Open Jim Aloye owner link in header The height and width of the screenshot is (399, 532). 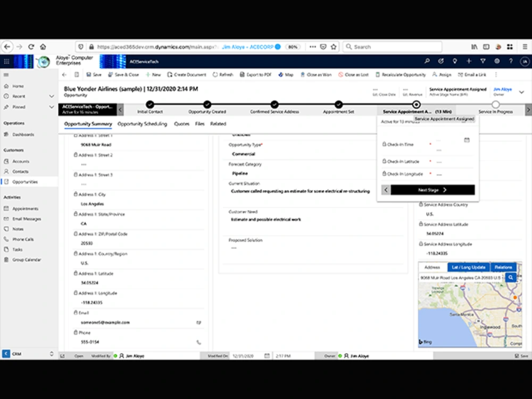[503, 89]
